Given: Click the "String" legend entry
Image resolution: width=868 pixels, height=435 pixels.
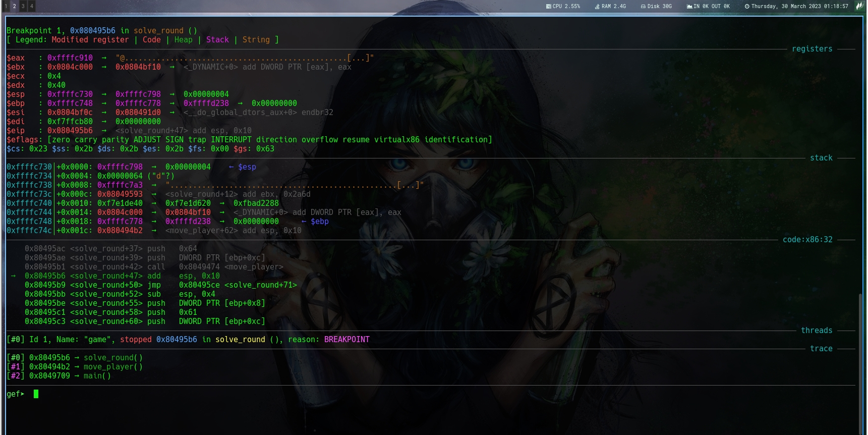Looking at the screenshot, I should point(256,39).
